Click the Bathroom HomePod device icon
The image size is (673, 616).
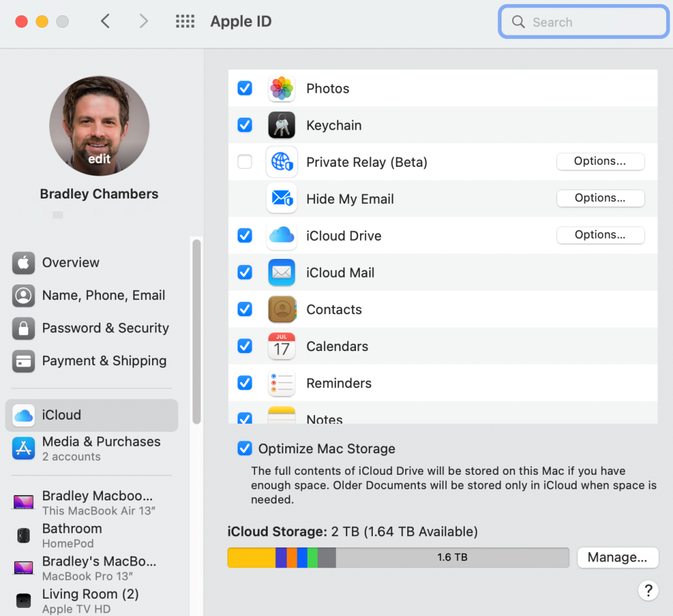(x=24, y=535)
